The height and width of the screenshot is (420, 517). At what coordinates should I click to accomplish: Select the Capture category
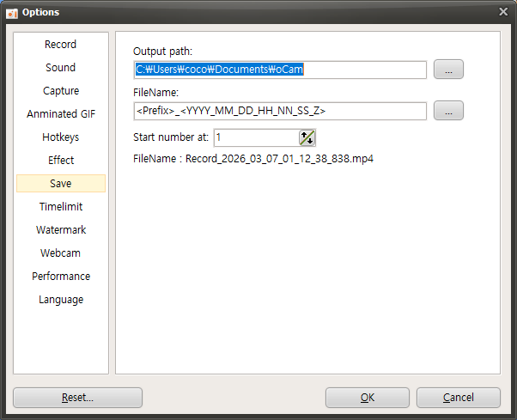click(61, 91)
